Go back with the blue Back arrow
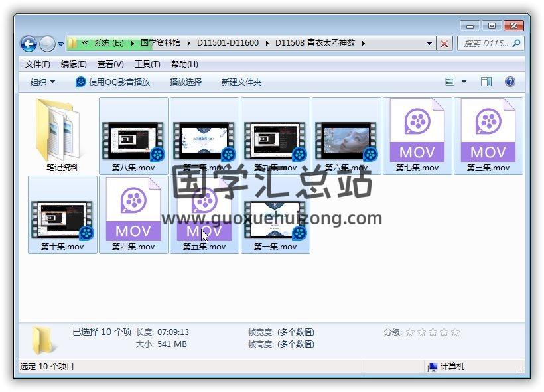544x392 pixels. pos(29,44)
